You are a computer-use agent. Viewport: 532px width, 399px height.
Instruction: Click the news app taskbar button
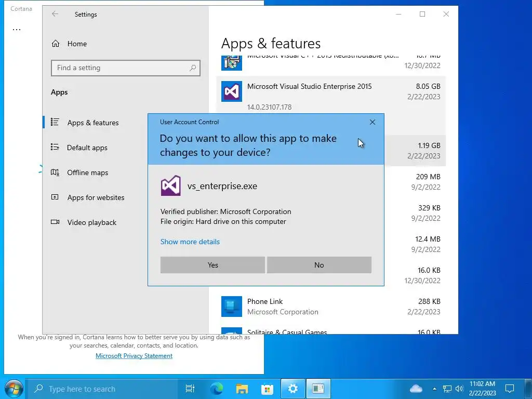tap(318, 389)
